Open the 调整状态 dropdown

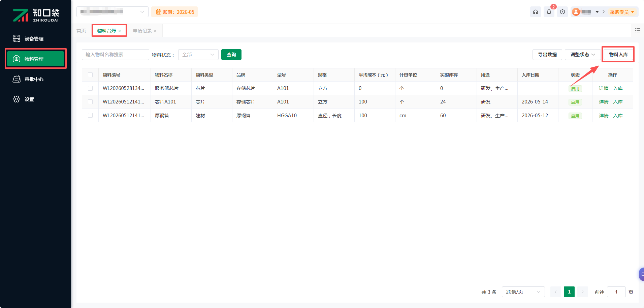[582, 55]
